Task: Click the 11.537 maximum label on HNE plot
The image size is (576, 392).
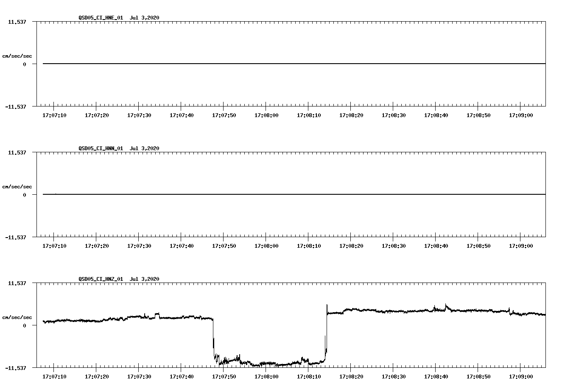Action: pyautogui.click(x=17, y=22)
